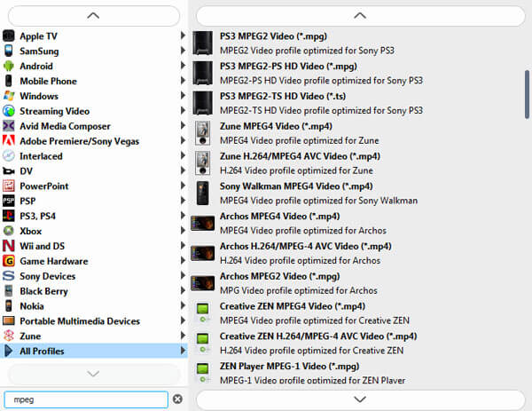Open the Portable Multimedia Devices category
This screenshot has height=411, width=532.
(94, 320)
